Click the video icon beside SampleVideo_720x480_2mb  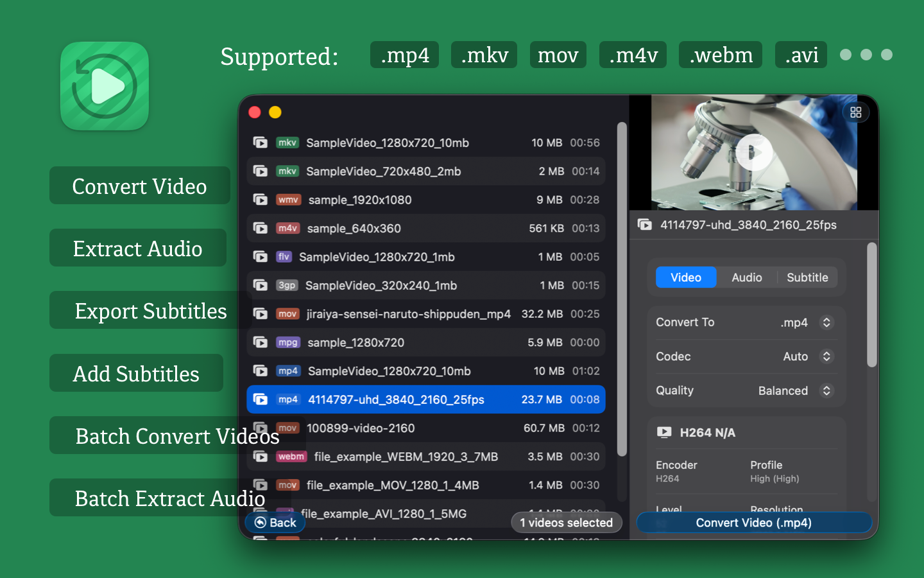click(x=261, y=171)
